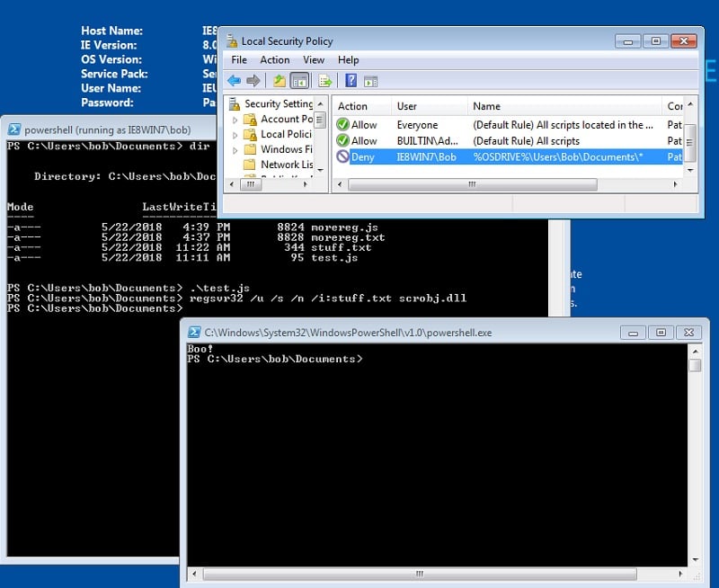Screen dimensions: 719x588
Task: Click the powershell.exe horizontal scroll left arrow
Action: pos(194,574)
